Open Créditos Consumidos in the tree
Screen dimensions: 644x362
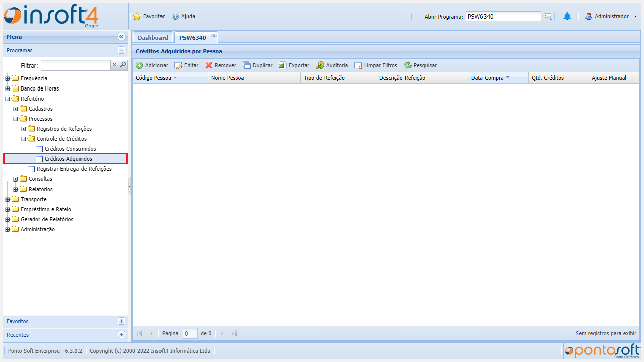(x=70, y=149)
